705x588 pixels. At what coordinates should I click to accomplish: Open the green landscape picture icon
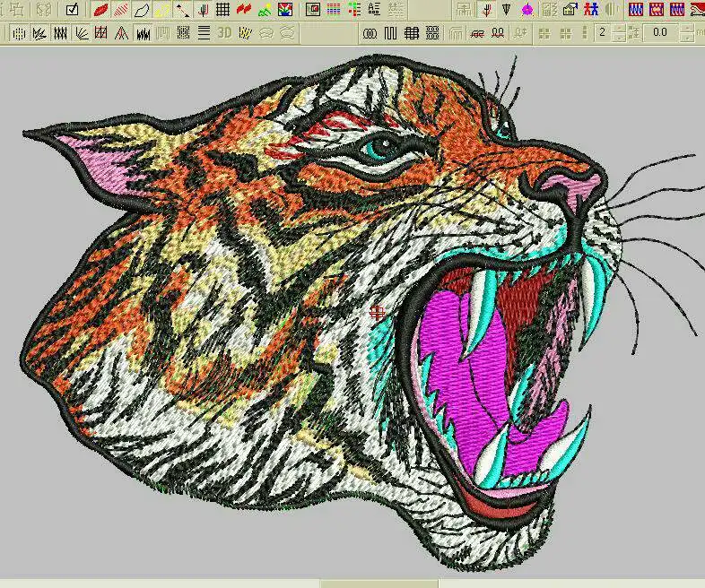point(264,10)
